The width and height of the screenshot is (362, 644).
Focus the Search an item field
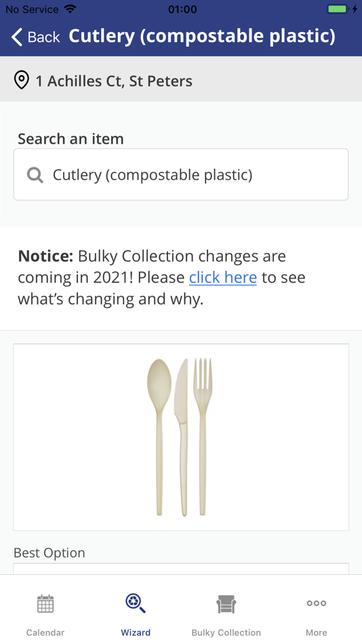[181, 174]
